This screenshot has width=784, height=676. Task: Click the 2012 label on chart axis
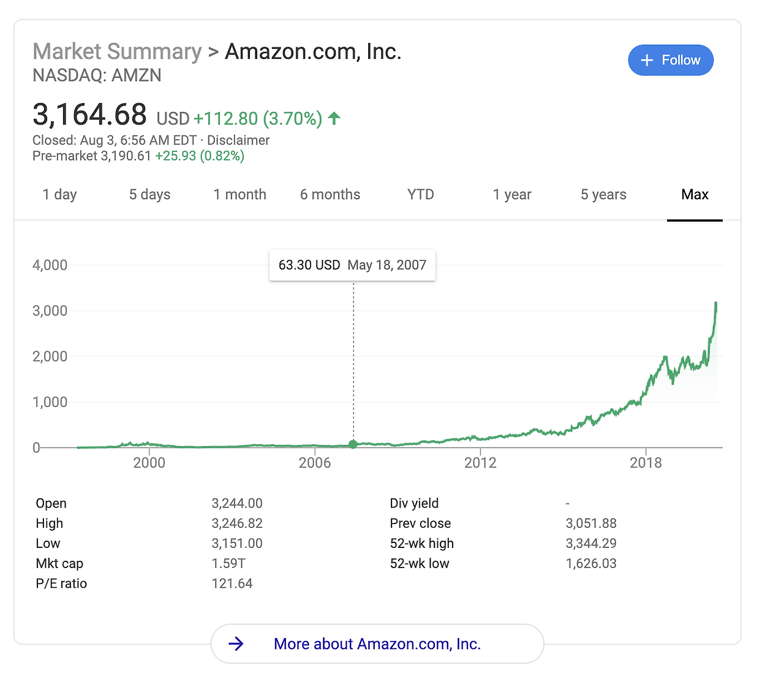click(x=480, y=463)
